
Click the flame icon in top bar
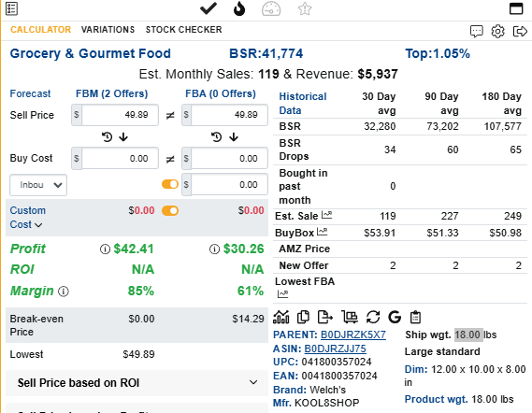[239, 8]
